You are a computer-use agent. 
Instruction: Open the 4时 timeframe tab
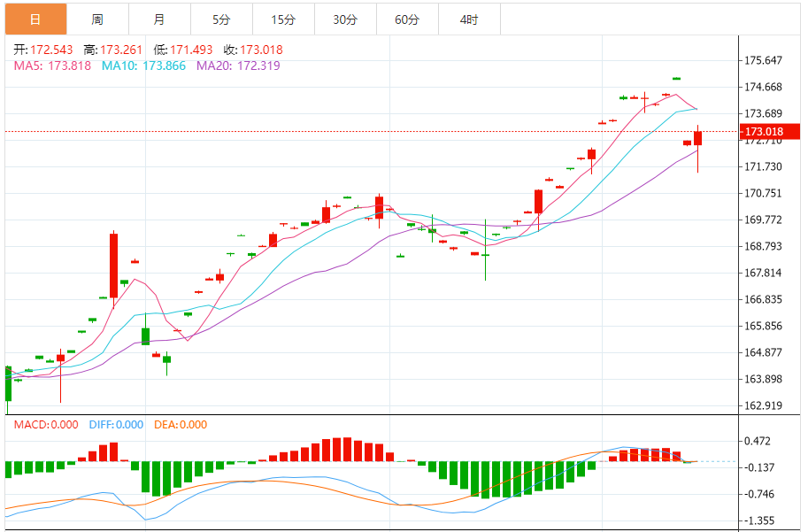469,19
